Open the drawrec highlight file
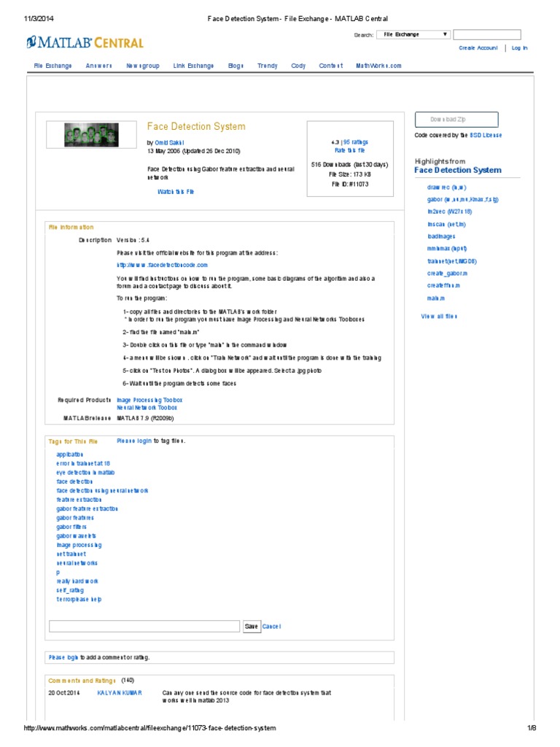 447,187
